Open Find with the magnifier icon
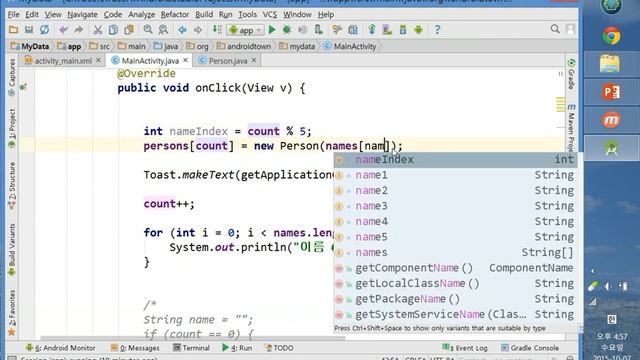The height and width of the screenshot is (360, 640). [148, 30]
